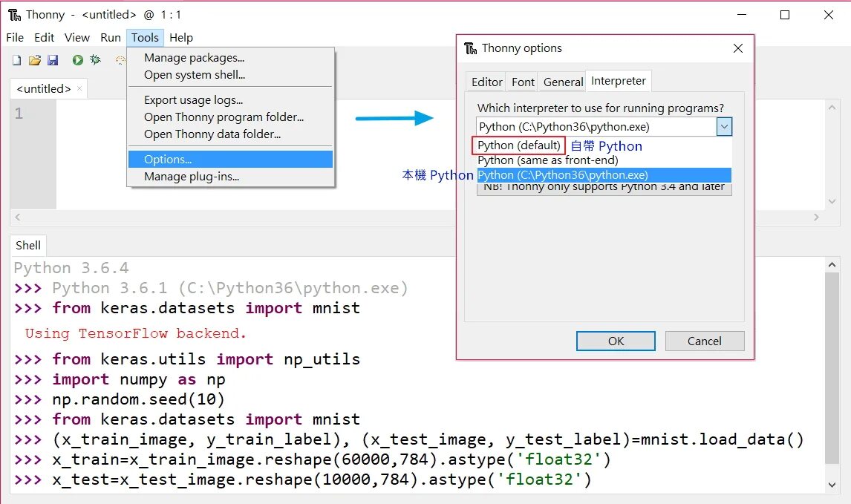The height and width of the screenshot is (504, 851).
Task: Click the 'import numpy as np' shell line
Action: [138, 379]
